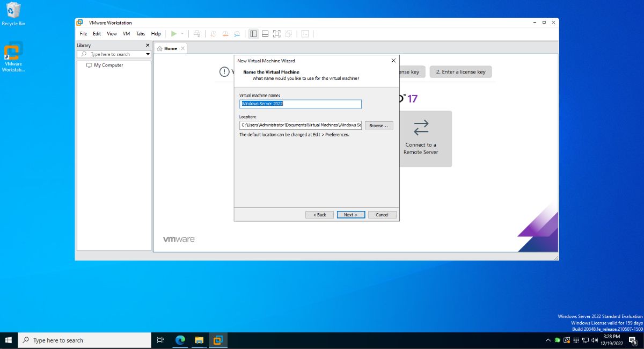Image resolution: width=644 pixels, height=349 pixels.
Task: Power on the virtual machine
Action: [173, 33]
